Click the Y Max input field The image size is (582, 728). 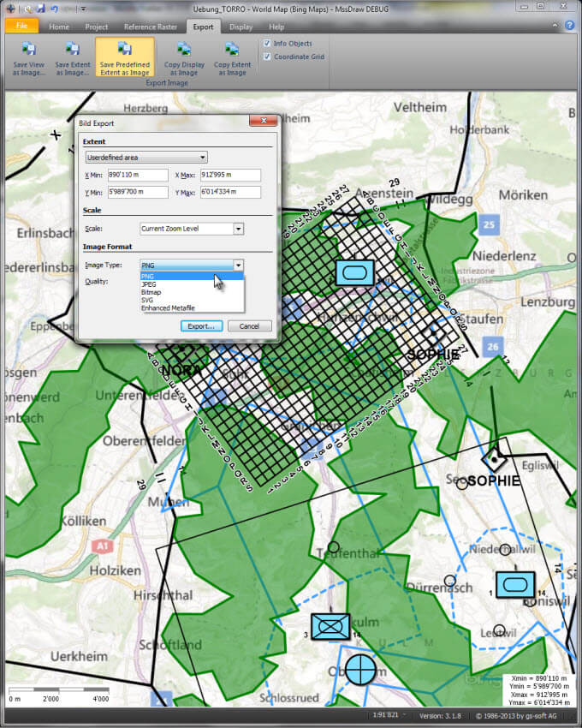(x=230, y=192)
